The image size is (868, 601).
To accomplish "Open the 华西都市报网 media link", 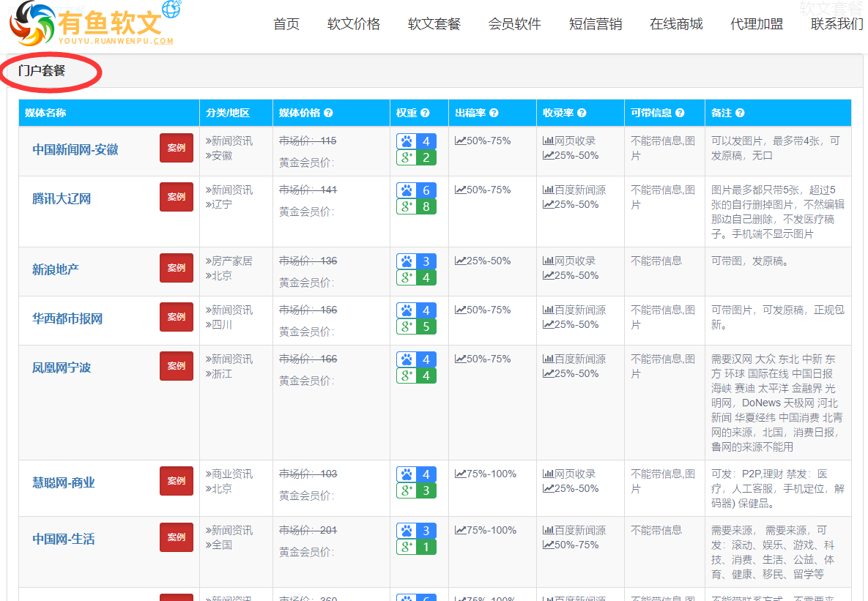I will [x=67, y=319].
